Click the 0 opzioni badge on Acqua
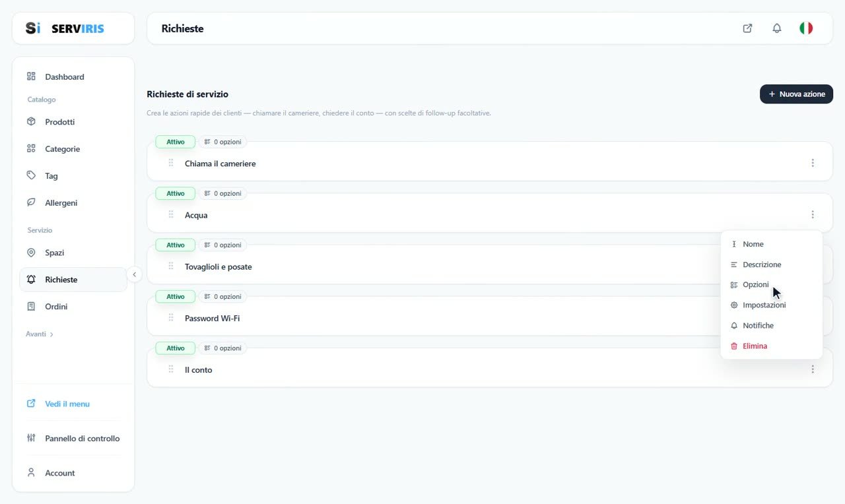The image size is (845, 504). point(223,193)
